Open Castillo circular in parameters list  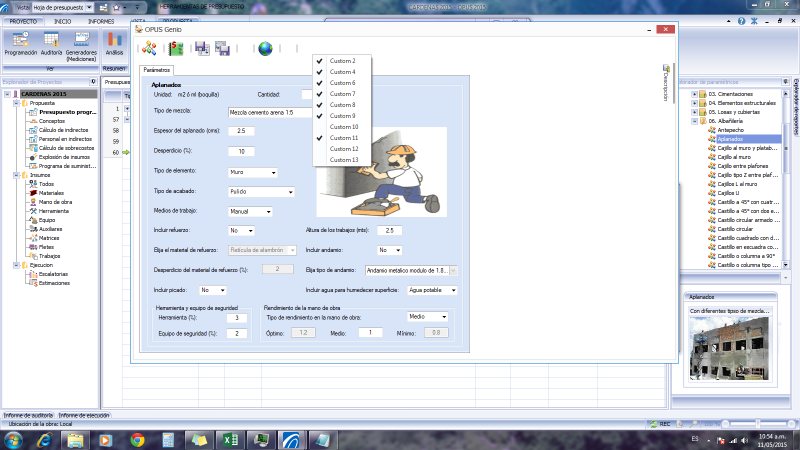pyautogui.click(x=738, y=228)
